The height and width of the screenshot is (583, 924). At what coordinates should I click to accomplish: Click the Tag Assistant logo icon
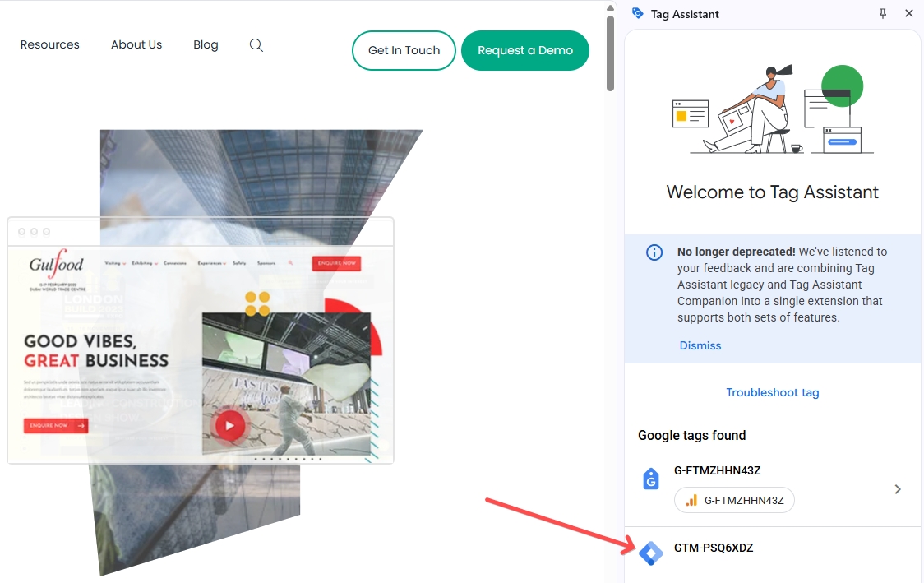(637, 13)
